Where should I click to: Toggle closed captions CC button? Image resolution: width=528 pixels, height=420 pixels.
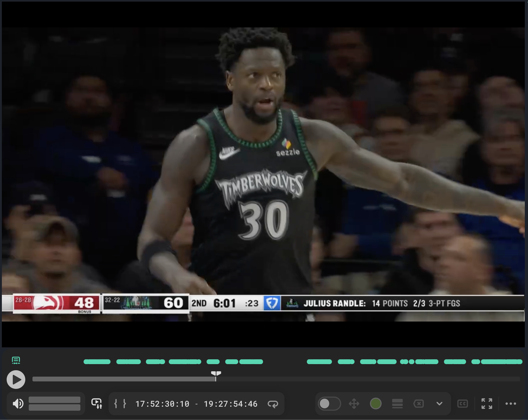463,403
